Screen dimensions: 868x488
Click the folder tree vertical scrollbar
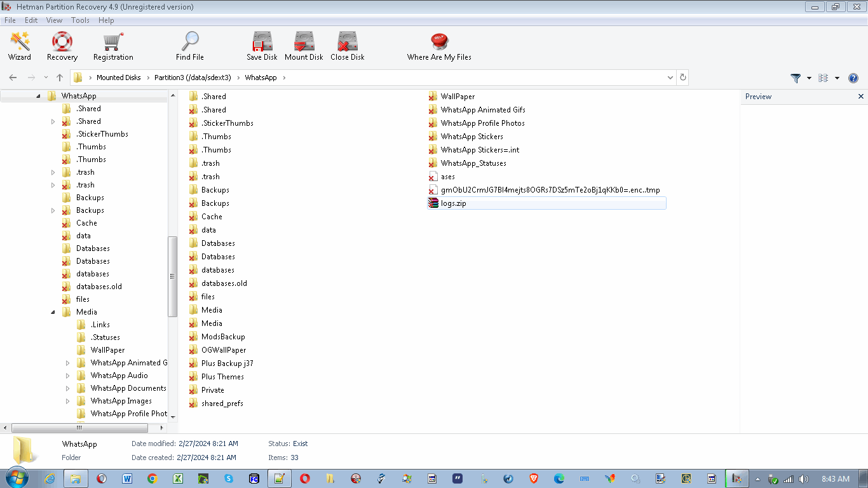(x=172, y=276)
